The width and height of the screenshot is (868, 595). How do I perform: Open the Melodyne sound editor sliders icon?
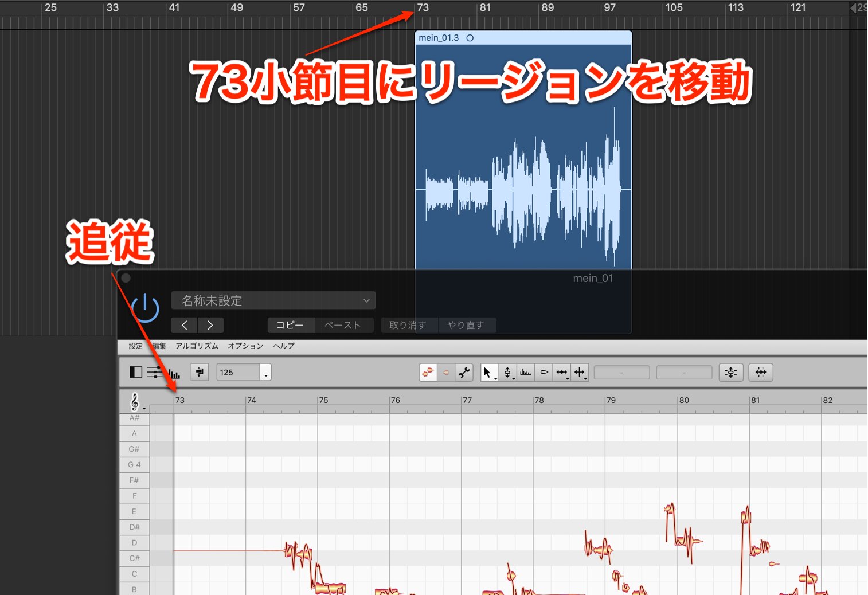coord(154,372)
